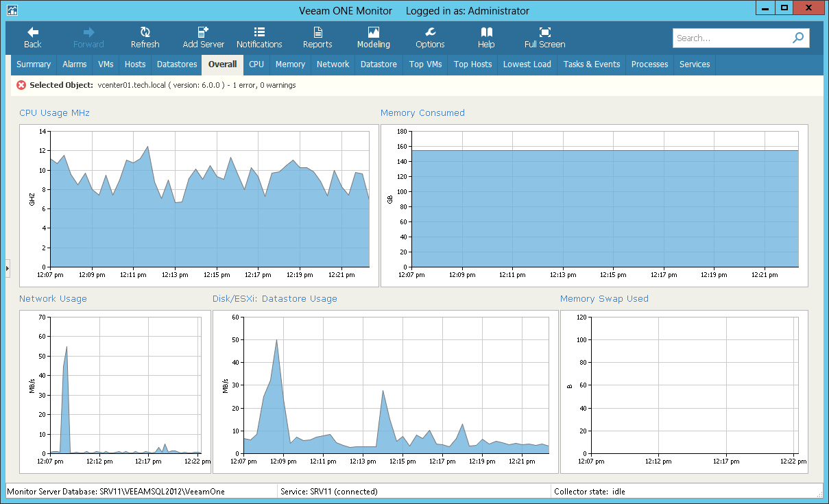The image size is (829, 504).
Task: Open the Datastores tab
Action: point(177,64)
